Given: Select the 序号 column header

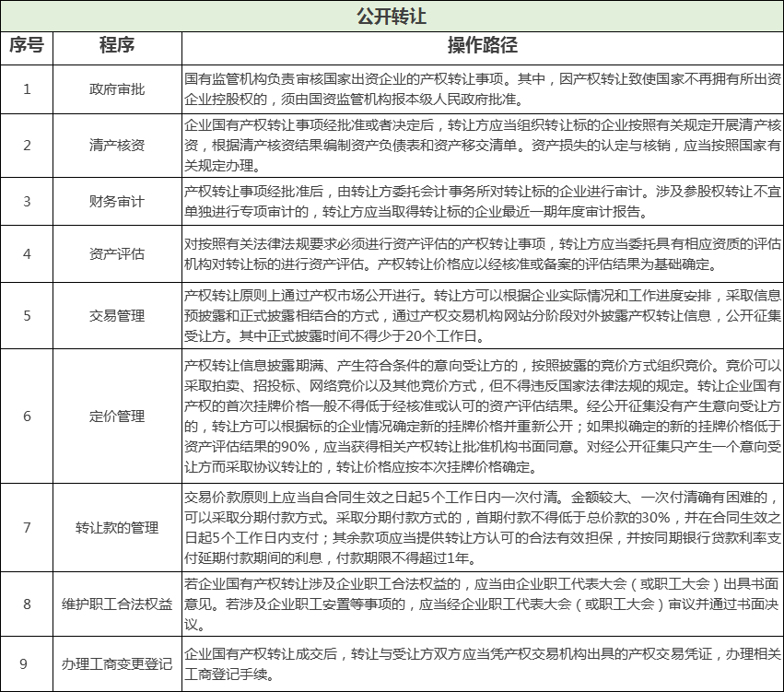Looking at the screenshot, I should coord(27,46).
